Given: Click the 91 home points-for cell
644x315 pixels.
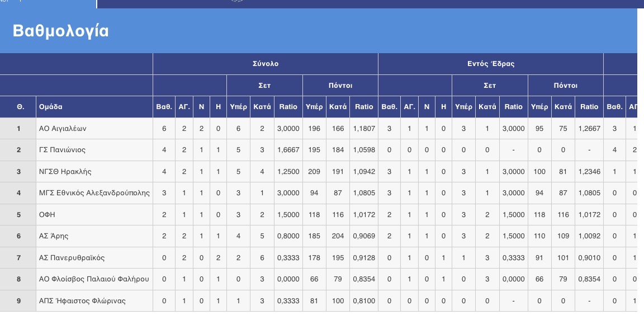Looking at the screenshot, I should click(539, 258).
